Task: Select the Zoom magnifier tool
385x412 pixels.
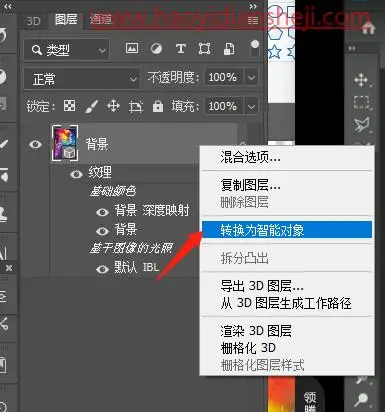Action: click(361, 399)
